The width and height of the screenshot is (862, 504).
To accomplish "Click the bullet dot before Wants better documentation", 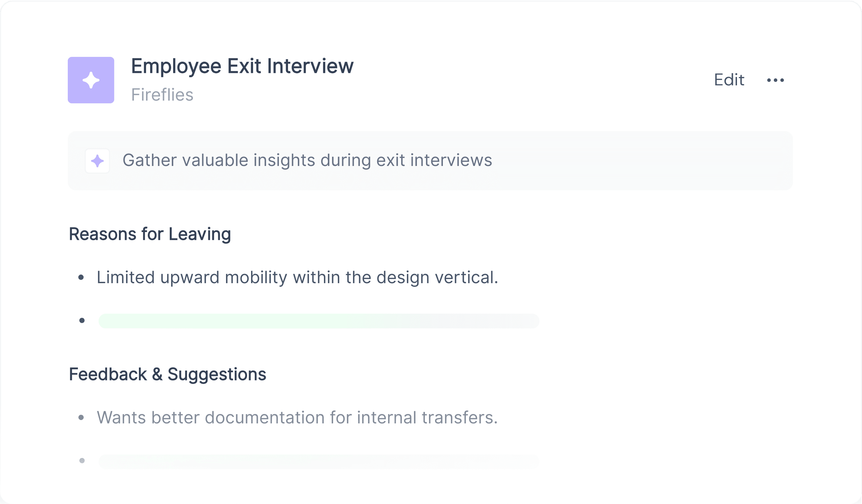I will [x=81, y=418].
